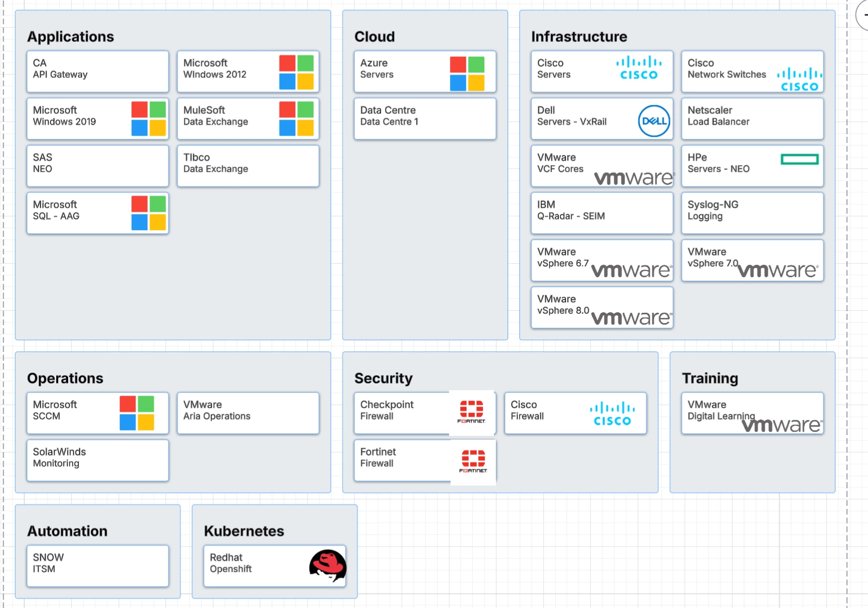Click the VMware logo on Digital Learning card
Screen dimensions: 868x608
coord(782,425)
